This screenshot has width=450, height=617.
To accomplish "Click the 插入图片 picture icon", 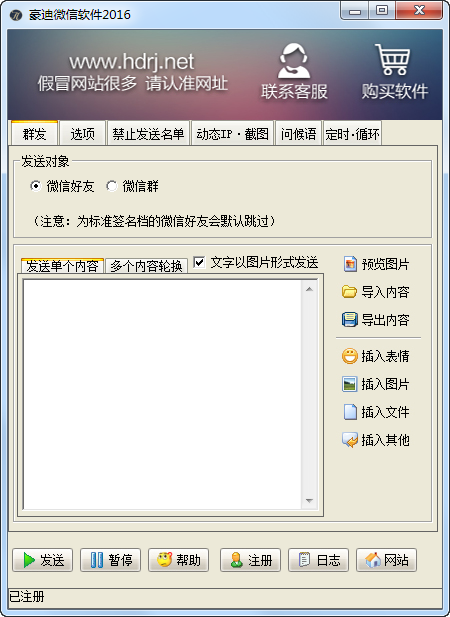I will tap(349, 384).
